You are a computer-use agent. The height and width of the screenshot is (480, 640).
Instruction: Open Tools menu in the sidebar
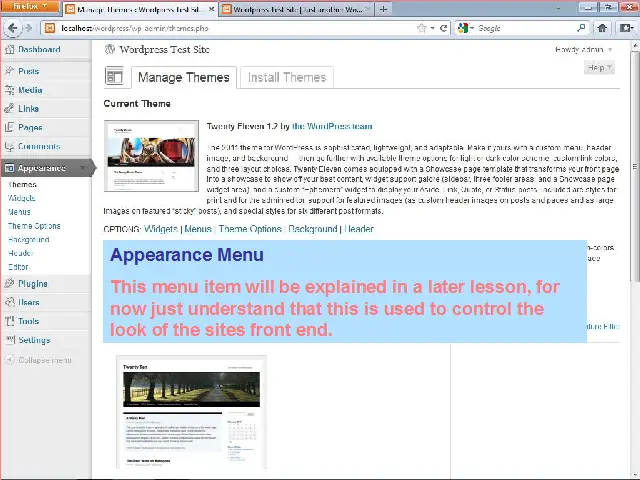(29, 321)
